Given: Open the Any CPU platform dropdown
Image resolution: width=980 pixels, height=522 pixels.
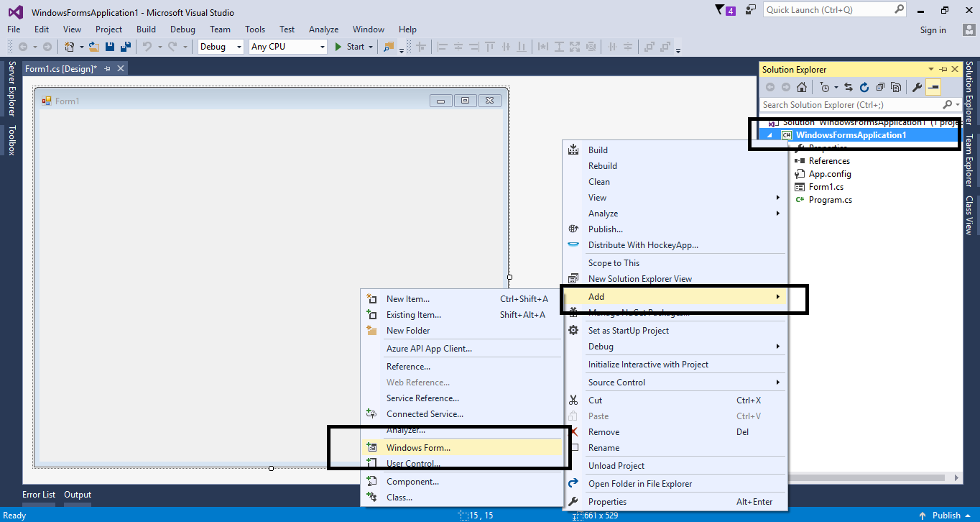Looking at the screenshot, I should coord(322,47).
